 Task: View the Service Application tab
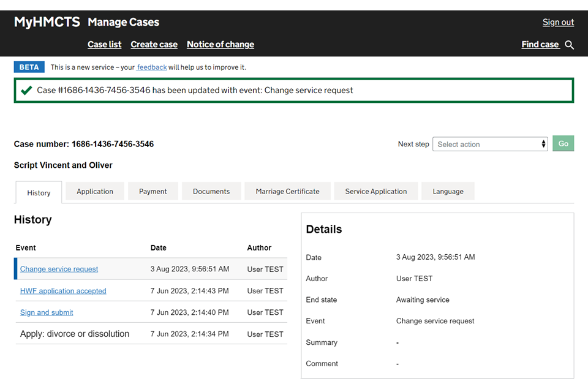375,191
